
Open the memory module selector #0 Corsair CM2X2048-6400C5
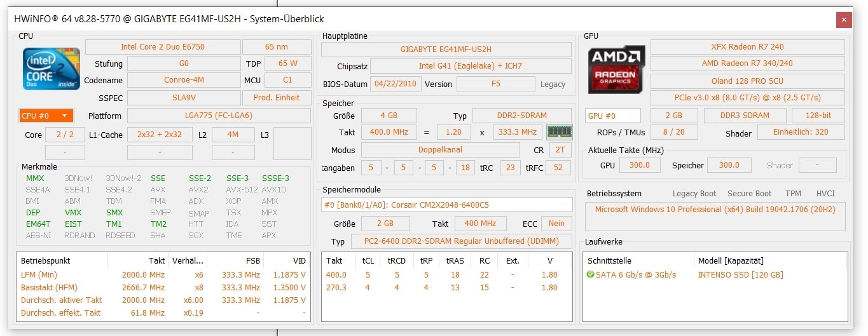447,205
